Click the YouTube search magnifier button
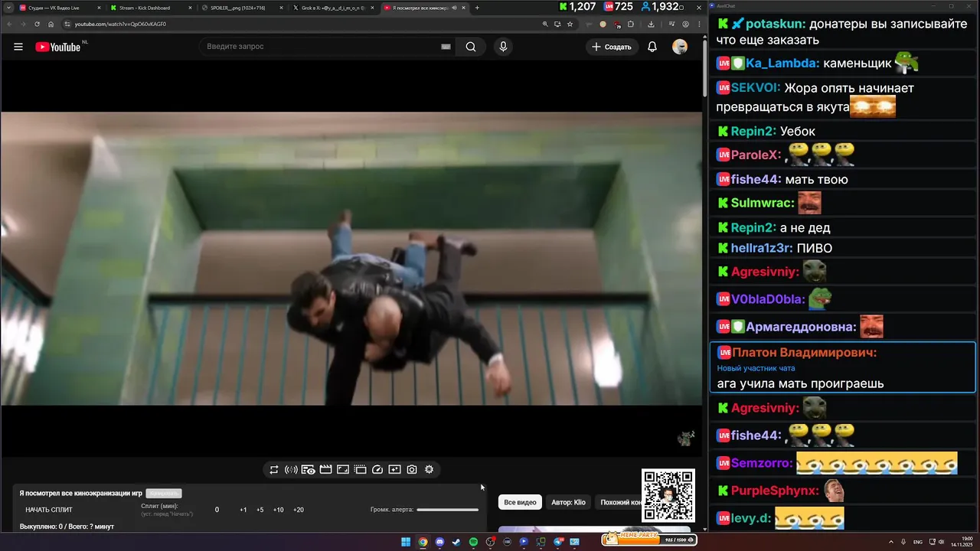Viewport: 980px width, 551px height. 471,47
